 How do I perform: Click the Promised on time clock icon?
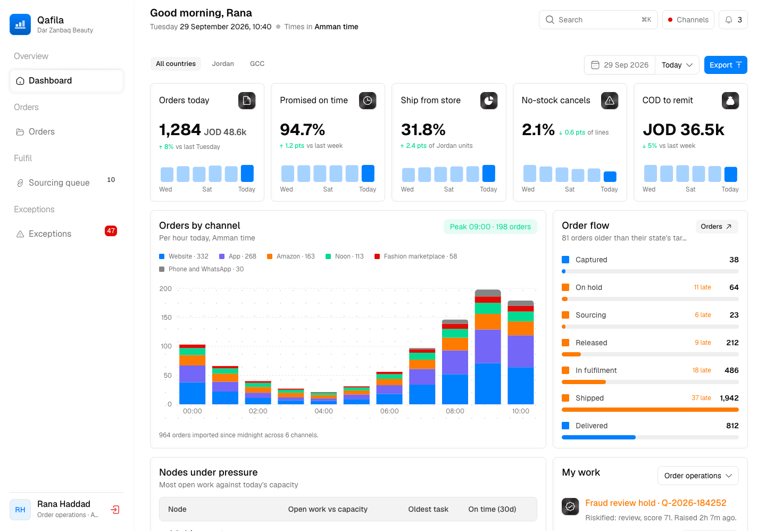368,101
